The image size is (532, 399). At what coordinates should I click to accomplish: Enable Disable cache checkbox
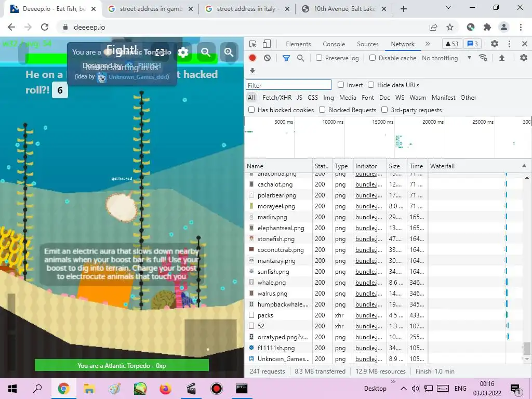(x=372, y=58)
